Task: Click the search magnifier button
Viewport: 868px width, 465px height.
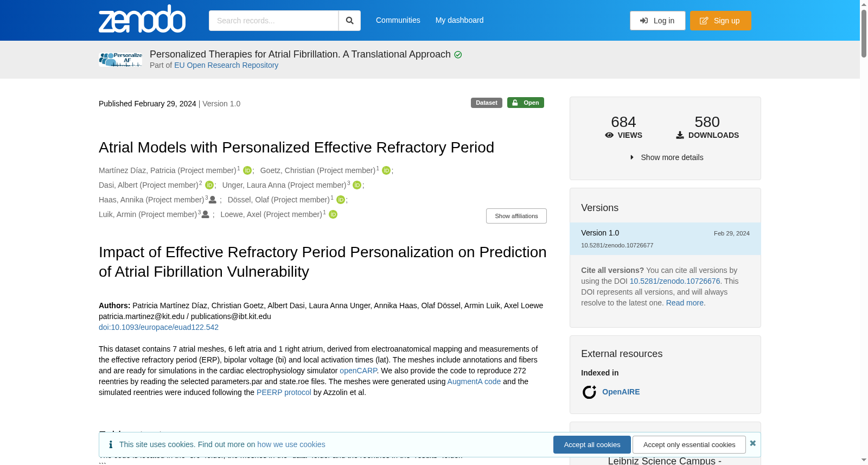Action: pyautogui.click(x=349, y=21)
